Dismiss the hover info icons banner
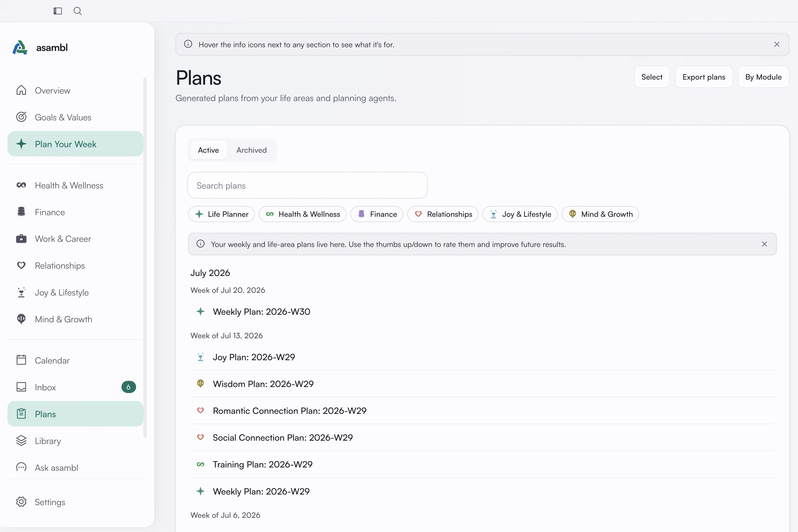Viewport: 798px width, 532px height. [x=777, y=45]
